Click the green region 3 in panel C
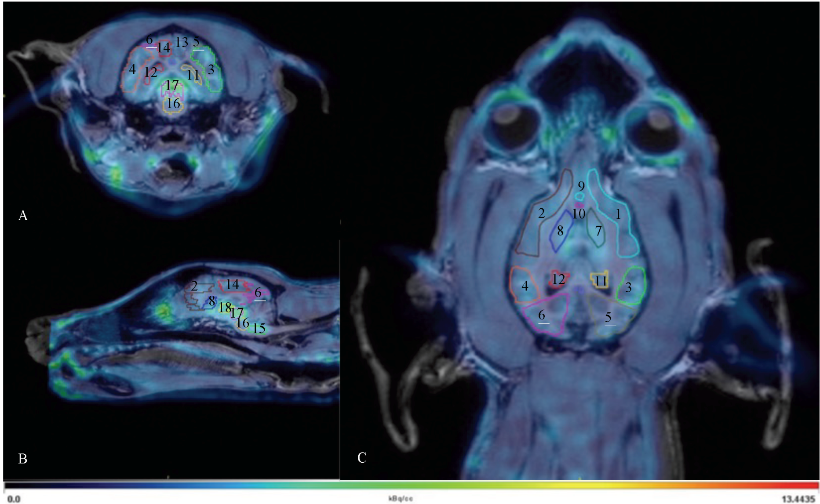820x504 pixels. 629,287
